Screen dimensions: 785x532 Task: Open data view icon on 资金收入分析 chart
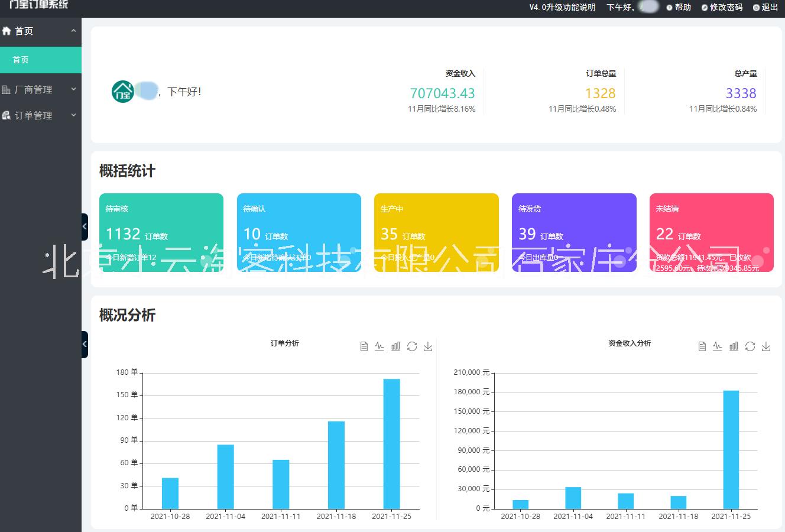click(702, 346)
